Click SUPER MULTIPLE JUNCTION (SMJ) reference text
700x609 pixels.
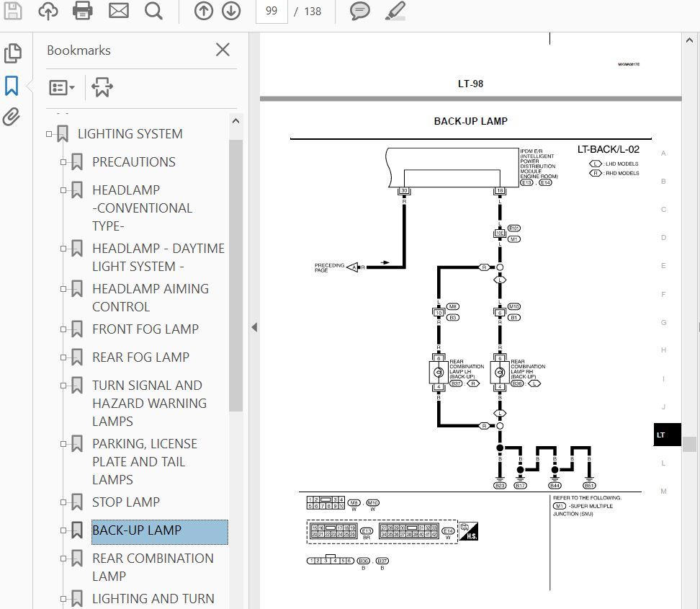point(583,510)
